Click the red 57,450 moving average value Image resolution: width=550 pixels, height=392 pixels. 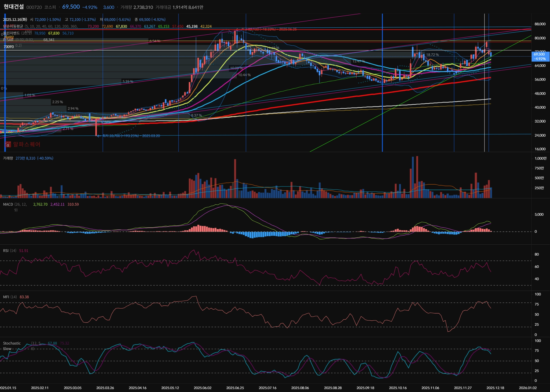pyautogui.click(x=178, y=26)
